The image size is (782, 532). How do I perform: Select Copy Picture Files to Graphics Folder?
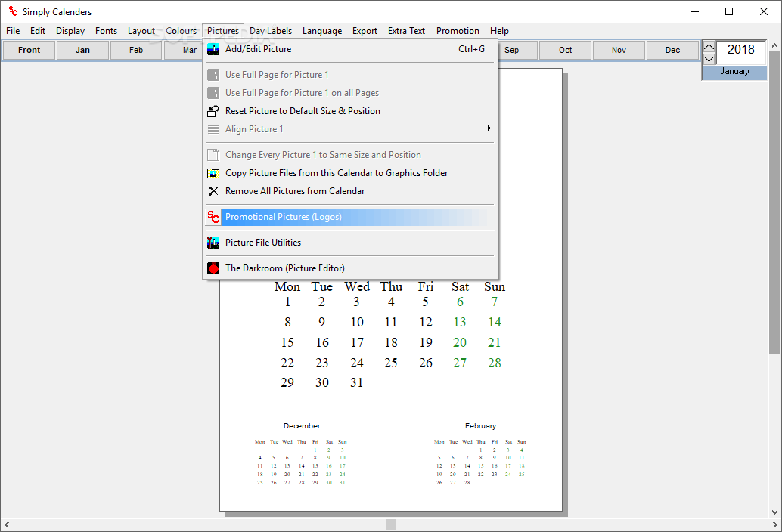pyautogui.click(x=350, y=173)
